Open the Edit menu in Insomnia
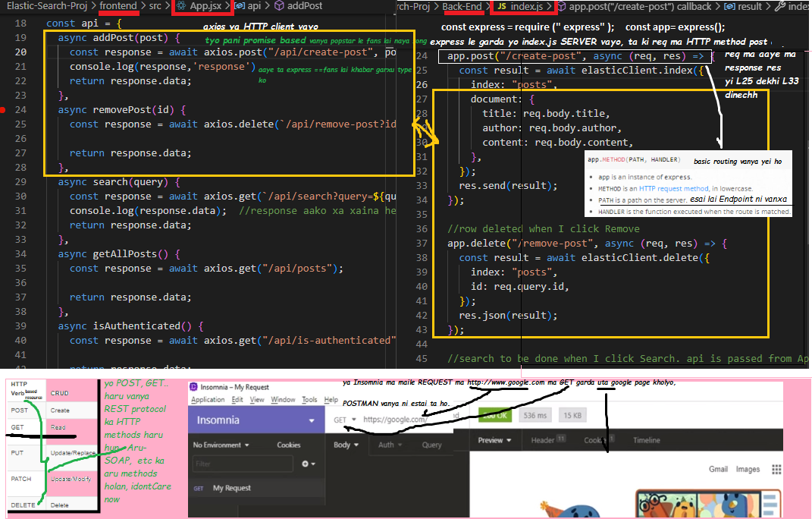Viewport: 812px width, 519px height. pyautogui.click(x=237, y=400)
